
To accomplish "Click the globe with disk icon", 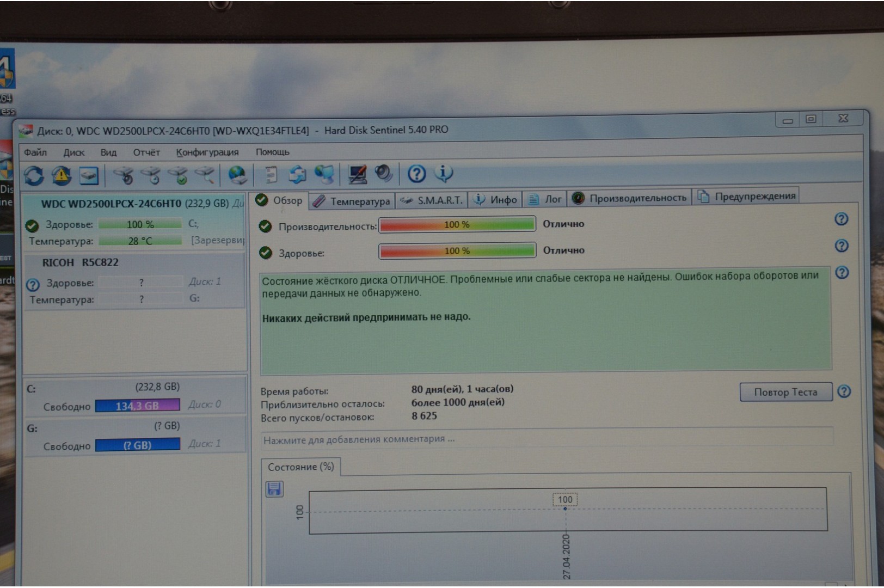I will (237, 175).
